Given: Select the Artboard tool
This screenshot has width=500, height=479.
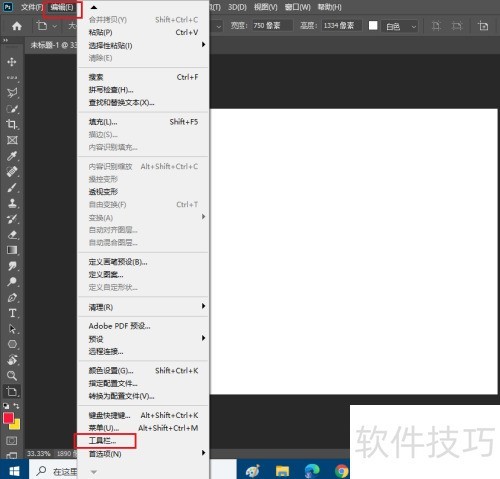Looking at the screenshot, I should pos(12,391).
